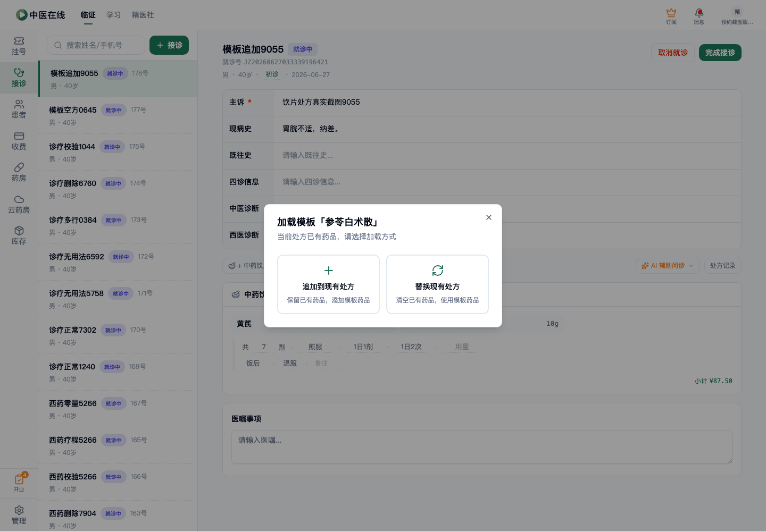
Task: Select patient 西药删除7904
Action: point(118,516)
